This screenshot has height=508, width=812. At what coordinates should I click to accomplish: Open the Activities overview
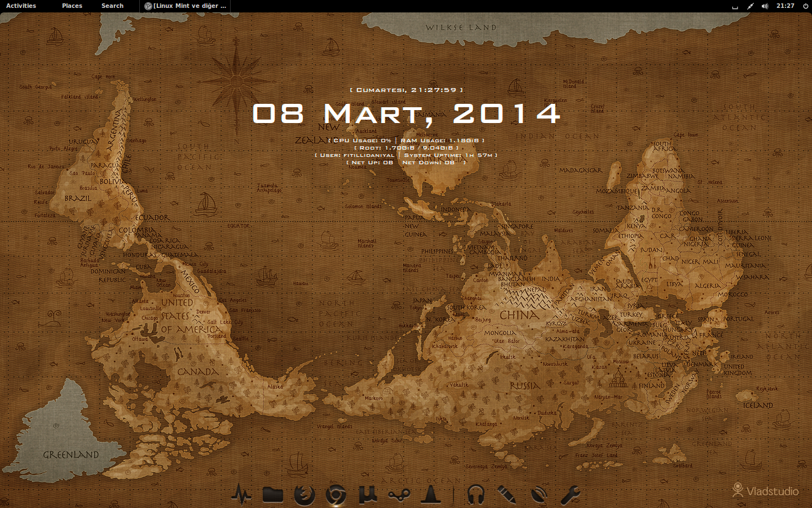point(21,6)
